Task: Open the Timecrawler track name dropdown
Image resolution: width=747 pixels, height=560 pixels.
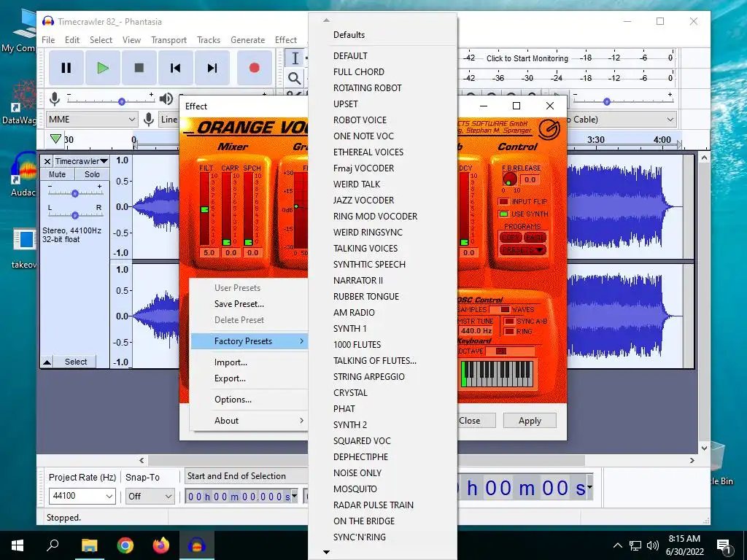Action: point(81,161)
